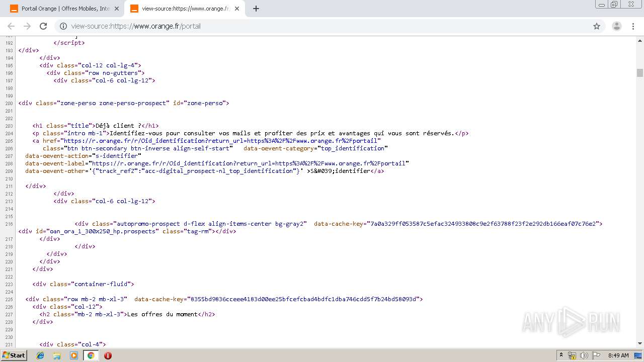Reload the view-source page

tap(43, 26)
